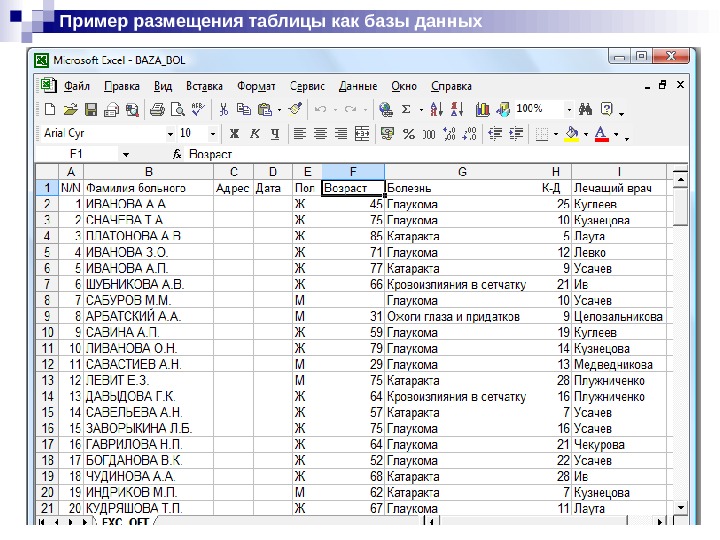Merge and center the selected cells
The width and height of the screenshot is (720, 540).
point(362,134)
